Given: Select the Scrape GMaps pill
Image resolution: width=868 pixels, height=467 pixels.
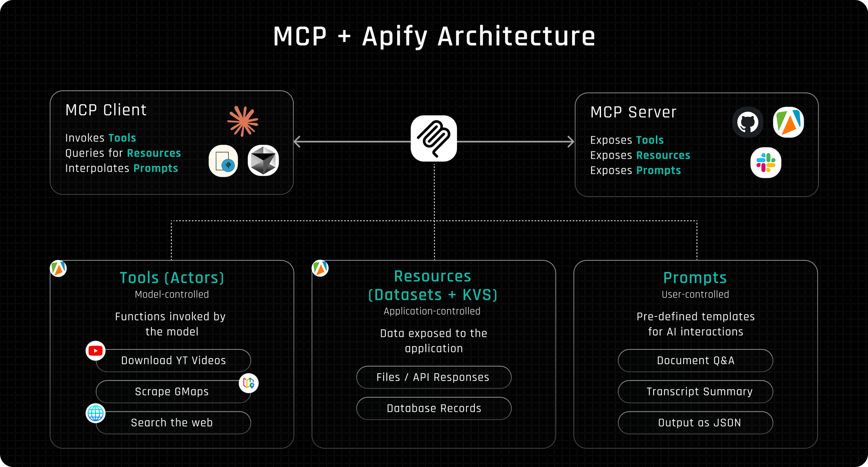Looking at the screenshot, I should click(x=174, y=392).
